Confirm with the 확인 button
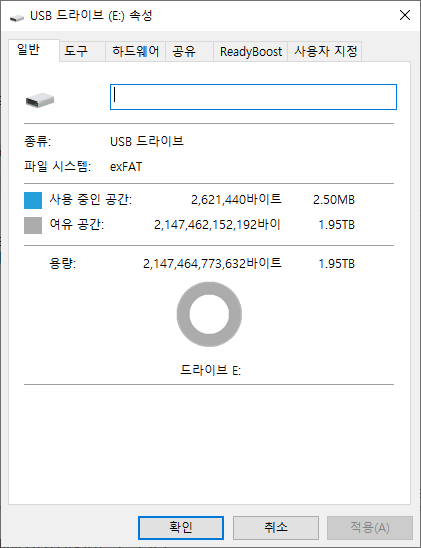 point(181,527)
